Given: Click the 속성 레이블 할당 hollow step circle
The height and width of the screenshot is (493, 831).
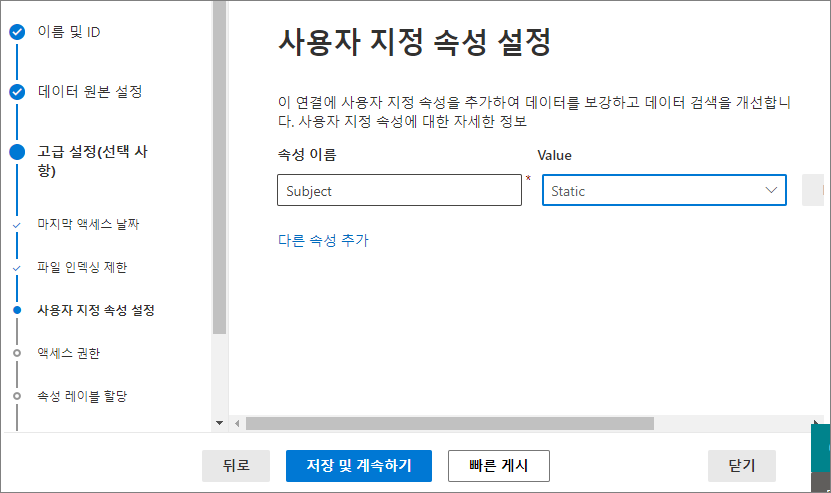Looking at the screenshot, I should point(17,396).
